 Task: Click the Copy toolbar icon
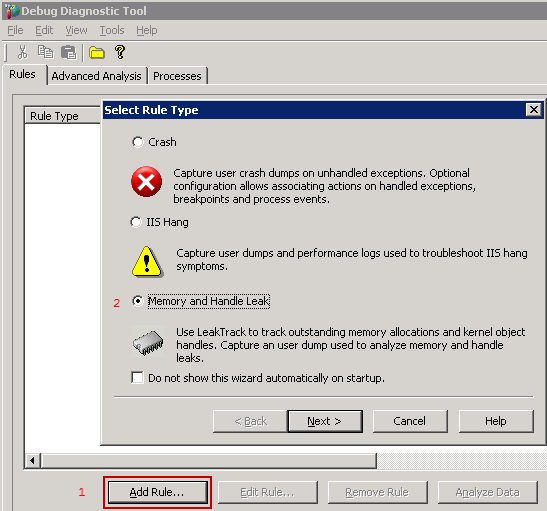[x=45, y=52]
